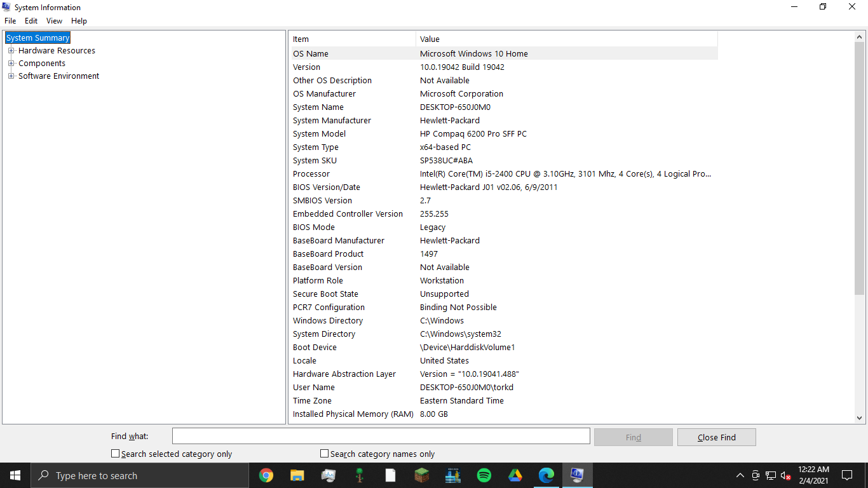
Task: Select the System Name row
Action: pyautogui.click(x=505, y=107)
